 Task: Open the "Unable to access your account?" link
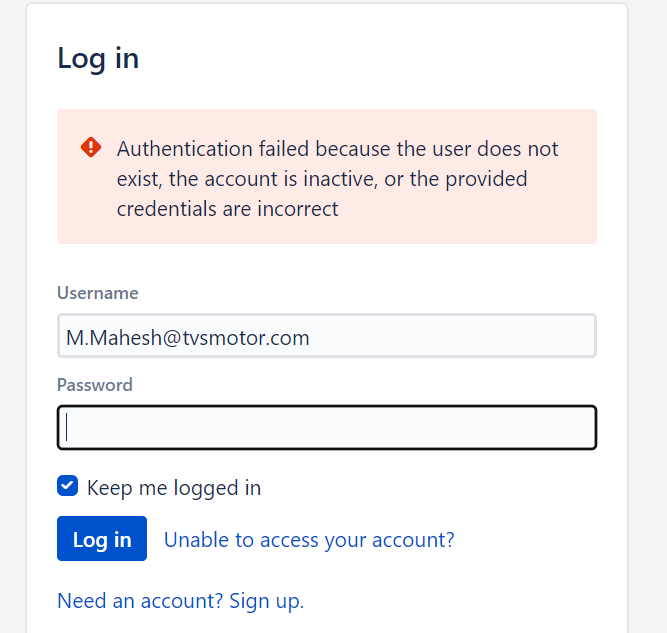point(309,540)
